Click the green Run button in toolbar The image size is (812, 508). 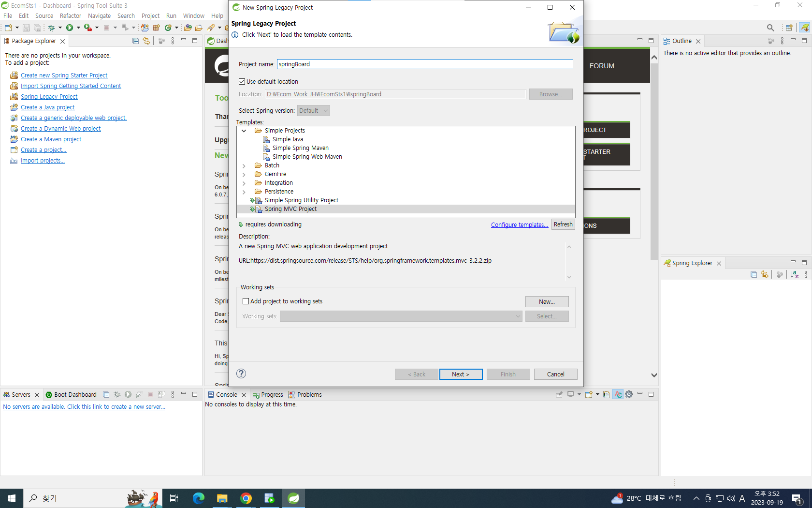[70, 28]
